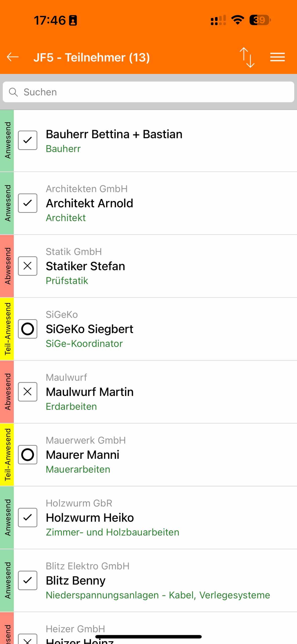The image size is (297, 644).
Task: Change SiGeKo Siegbert partial attendance circle
Action: click(28, 329)
